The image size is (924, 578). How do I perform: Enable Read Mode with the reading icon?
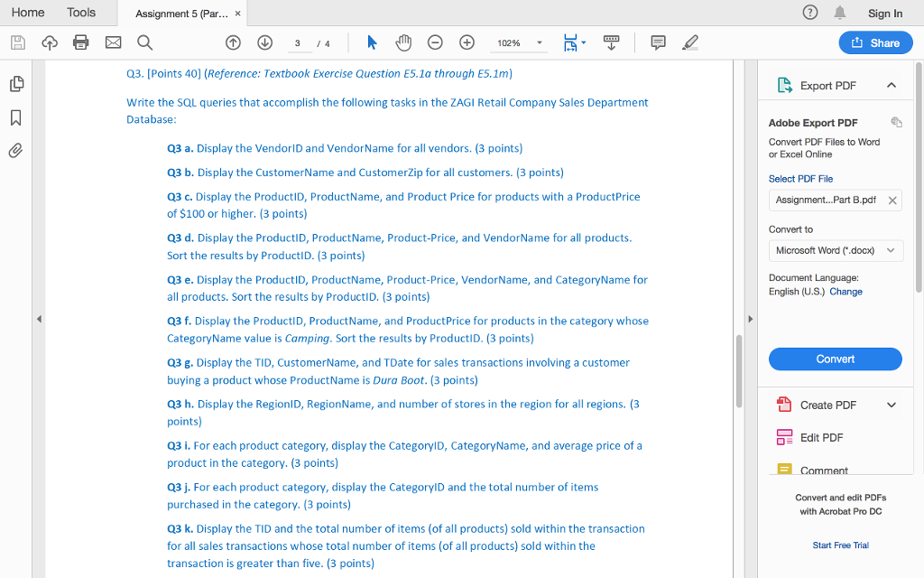pyautogui.click(x=612, y=42)
